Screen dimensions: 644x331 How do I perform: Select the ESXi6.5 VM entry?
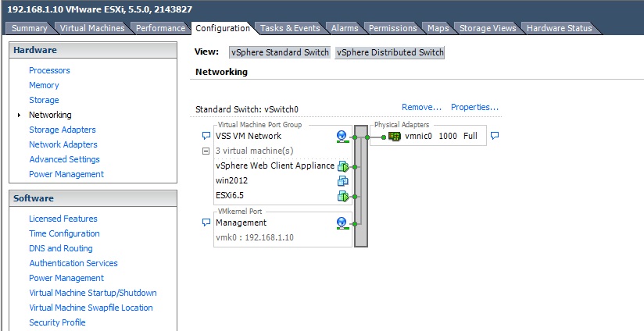point(230,196)
